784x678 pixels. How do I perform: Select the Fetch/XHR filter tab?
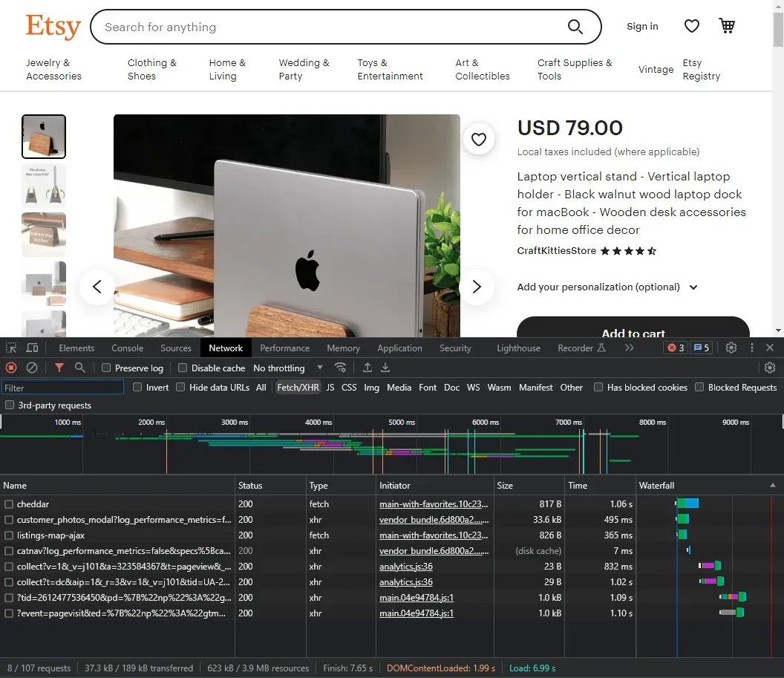298,387
